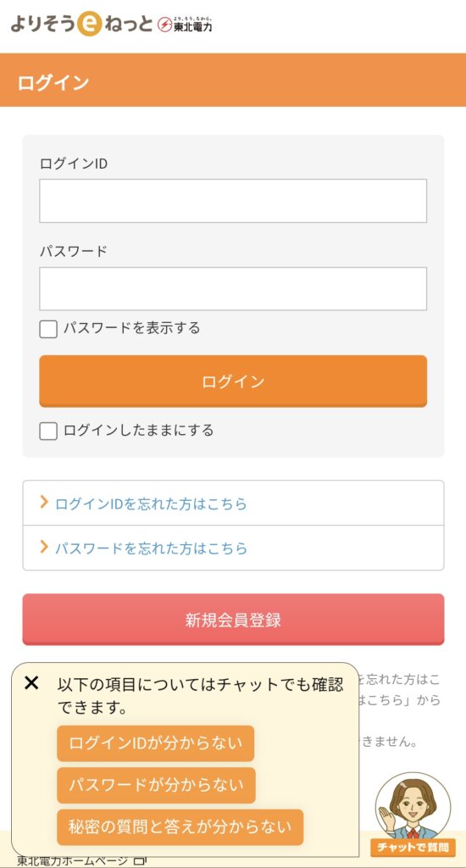
Task: Open the chat assistant avatar
Action: point(413,806)
